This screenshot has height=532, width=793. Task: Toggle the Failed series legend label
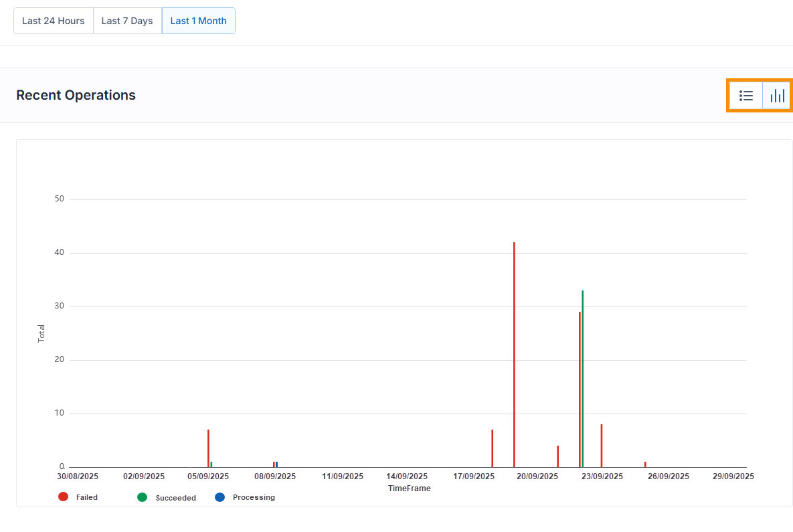pyautogui.click(x=87, y=497)
